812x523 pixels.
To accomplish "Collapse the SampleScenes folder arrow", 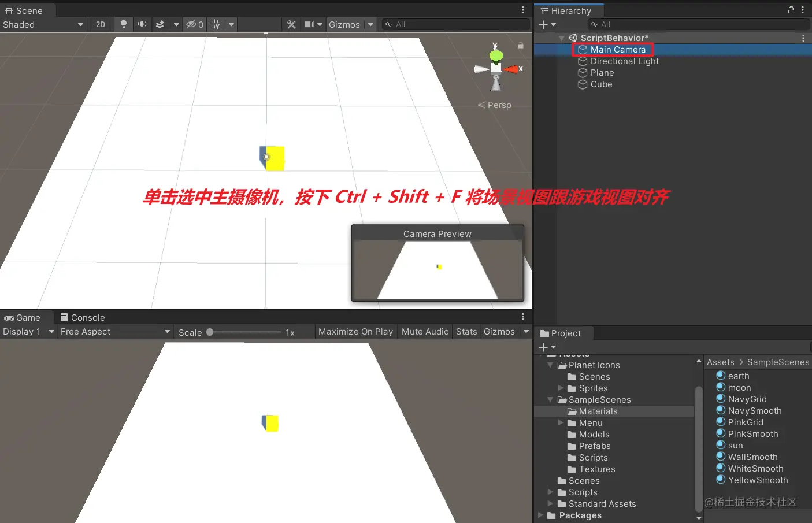I will pyautogui.click(x=550, y=400).
